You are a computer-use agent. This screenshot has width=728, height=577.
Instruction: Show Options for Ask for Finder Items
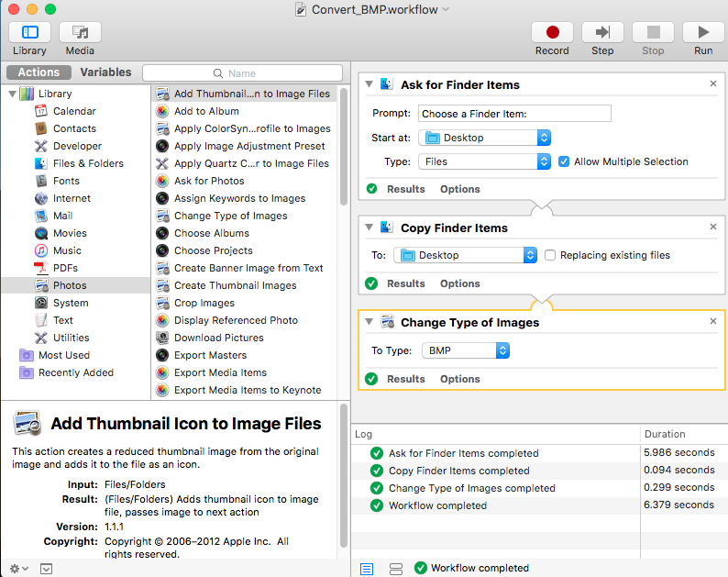coord(460,189)
